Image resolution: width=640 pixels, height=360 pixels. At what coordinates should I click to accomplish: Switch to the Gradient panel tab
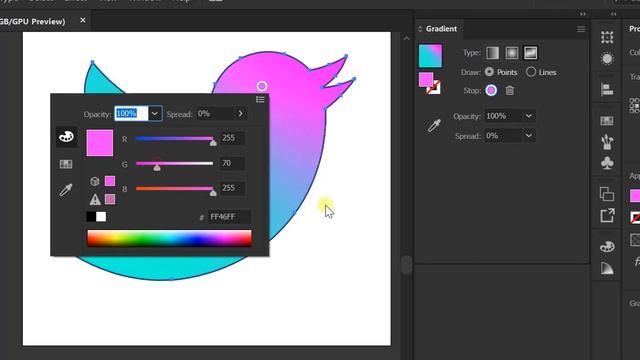(441, 29)
